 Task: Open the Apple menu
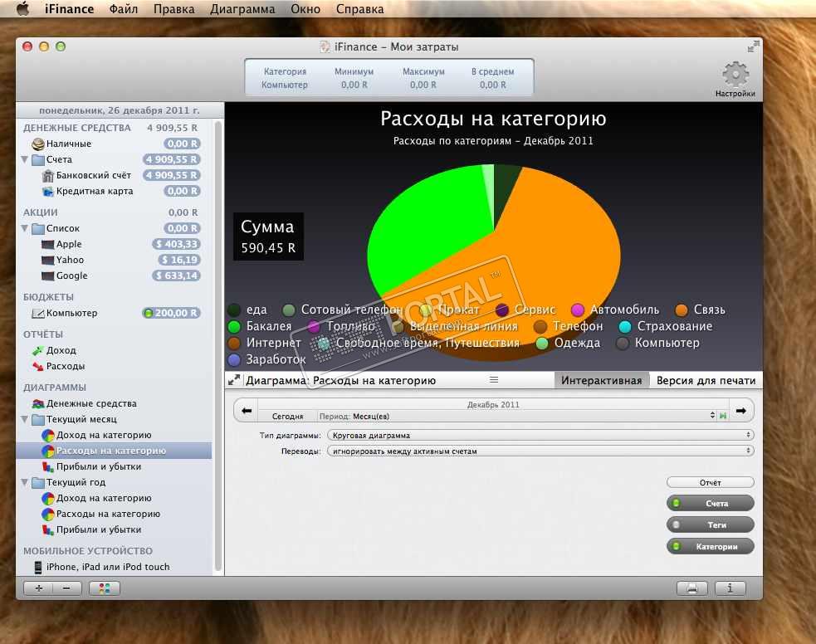22,9
